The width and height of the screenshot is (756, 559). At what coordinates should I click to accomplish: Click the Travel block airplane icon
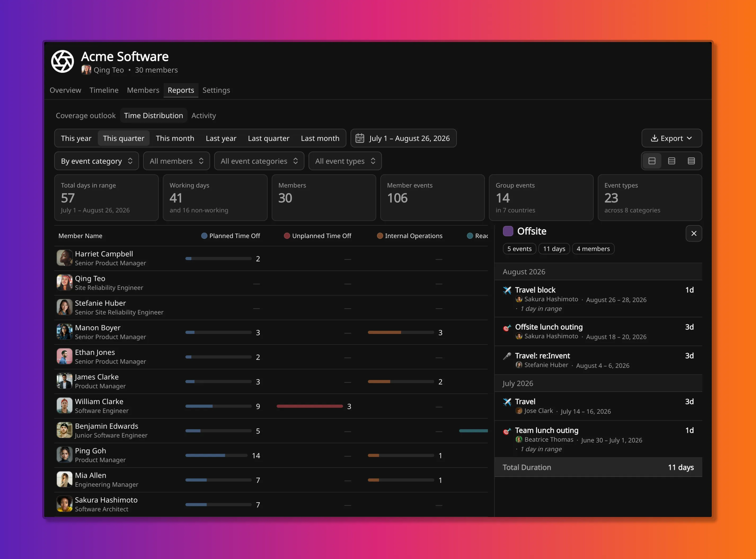coord(507,290)
